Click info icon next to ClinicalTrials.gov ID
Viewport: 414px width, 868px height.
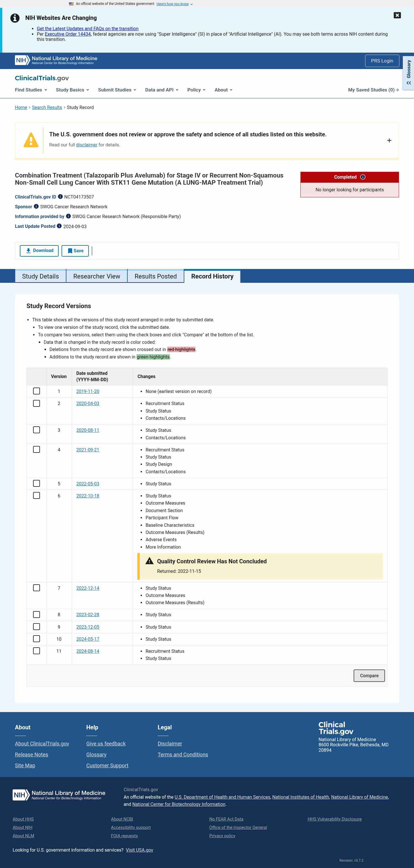click(x=60, y=197)
